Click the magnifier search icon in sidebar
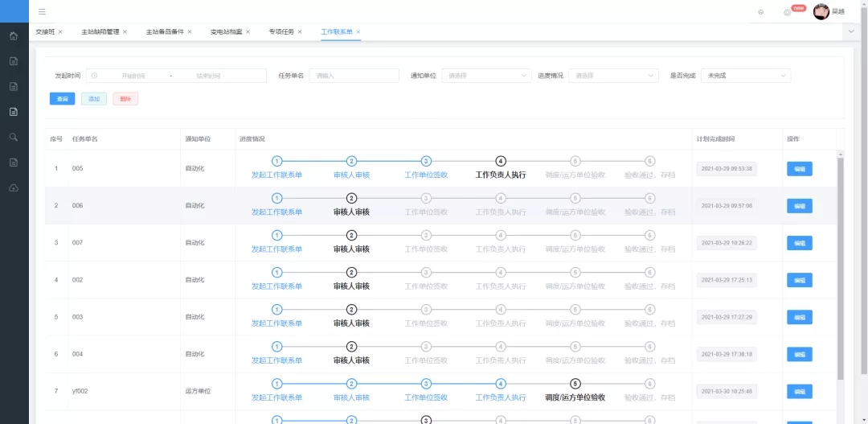 pyautogui.click(x=14, y=137)
